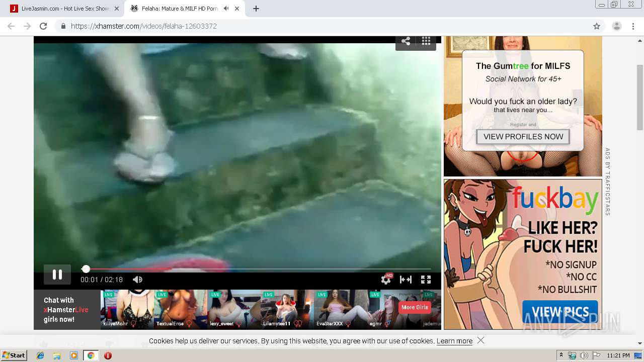Image resolution: width=644 pixels, height=362 pixels.
Task: Select the Felaha browser tab
Action: coord(184,9)
